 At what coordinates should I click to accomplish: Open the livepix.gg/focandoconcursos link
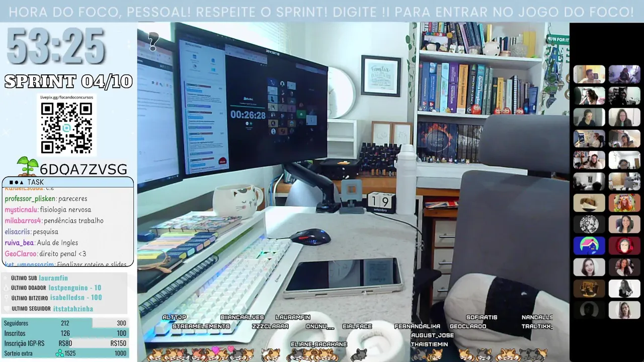[66, 97]
